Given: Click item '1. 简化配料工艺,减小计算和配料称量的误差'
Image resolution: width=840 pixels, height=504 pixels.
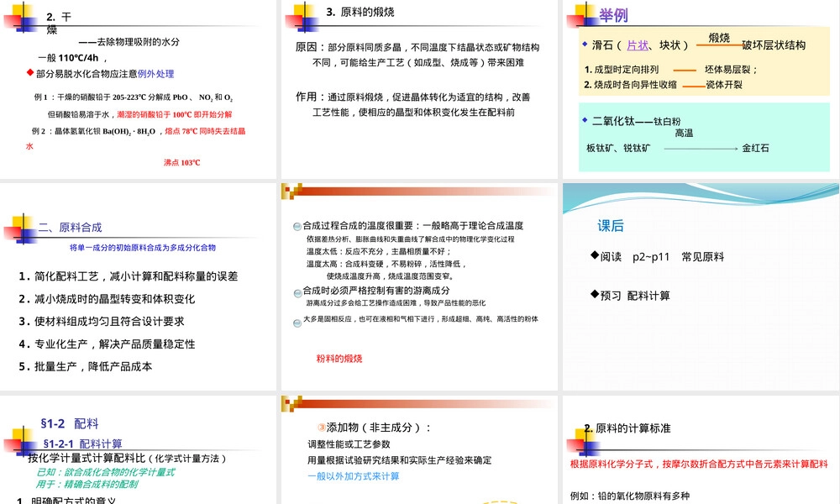Looking at the screenshot, I should [x=129, y=276].
